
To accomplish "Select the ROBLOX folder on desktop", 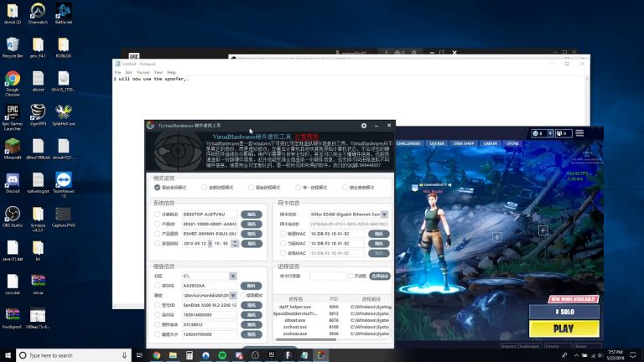I will pos(63,47).
